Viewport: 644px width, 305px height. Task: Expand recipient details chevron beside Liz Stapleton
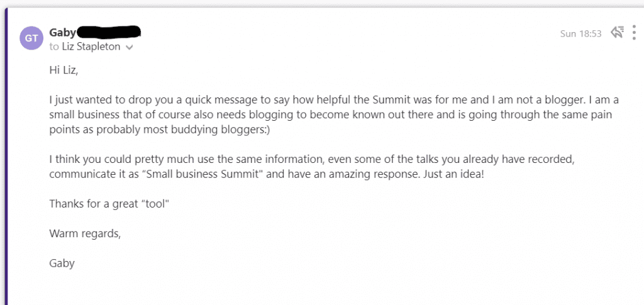(x=130, y=48)
